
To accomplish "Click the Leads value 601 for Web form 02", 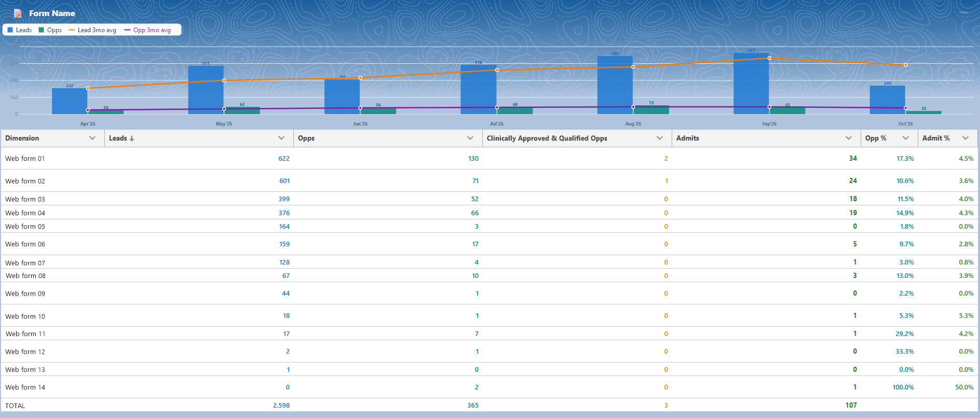I will coord(284,181).
